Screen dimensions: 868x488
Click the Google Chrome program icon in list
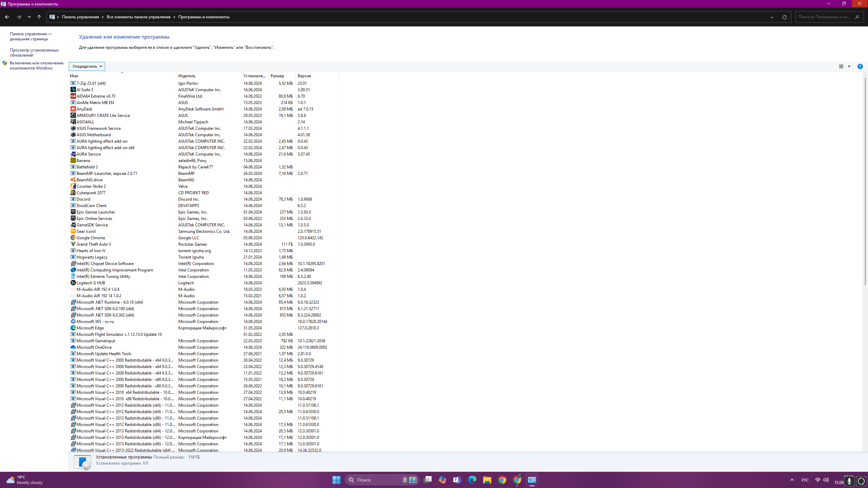pyautogui.click(x=73, y=238)
